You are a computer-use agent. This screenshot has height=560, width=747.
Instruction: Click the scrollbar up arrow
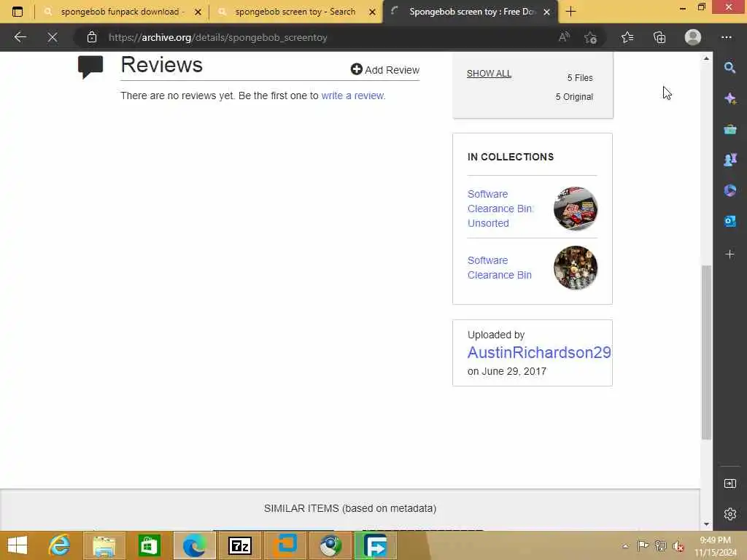(706, 58)
